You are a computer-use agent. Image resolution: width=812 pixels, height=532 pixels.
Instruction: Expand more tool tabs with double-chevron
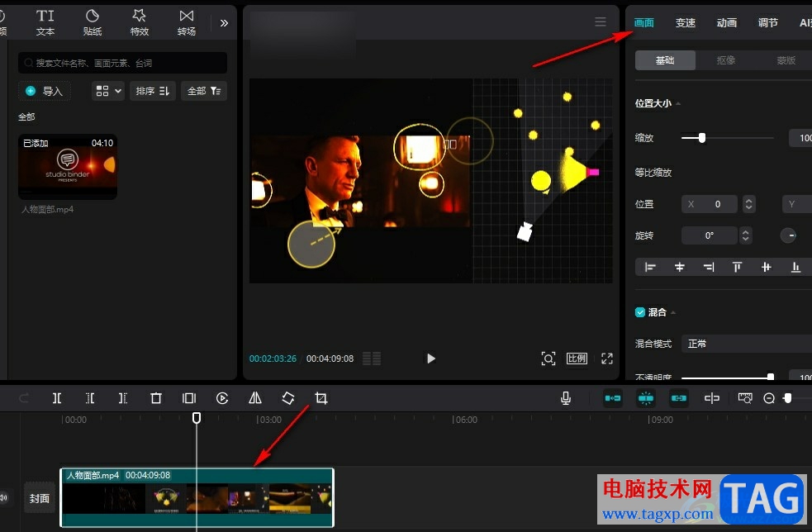[224, 23]
